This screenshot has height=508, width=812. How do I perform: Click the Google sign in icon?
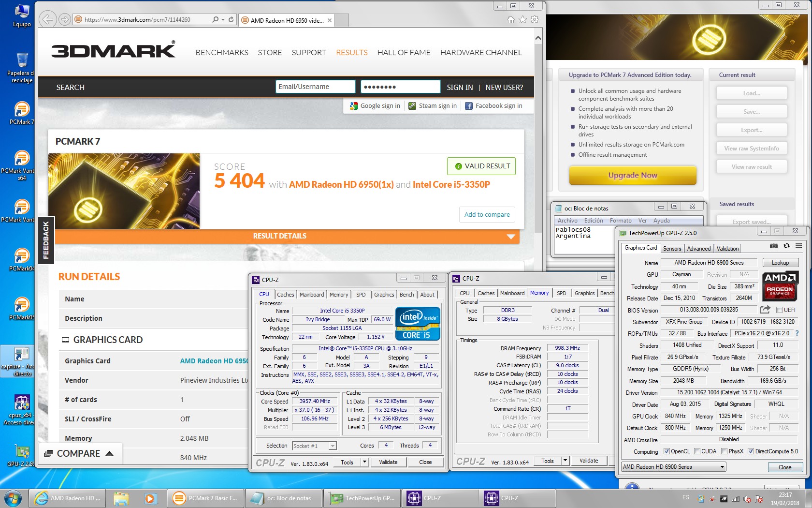pyautogui.click(x=354, y=106)
